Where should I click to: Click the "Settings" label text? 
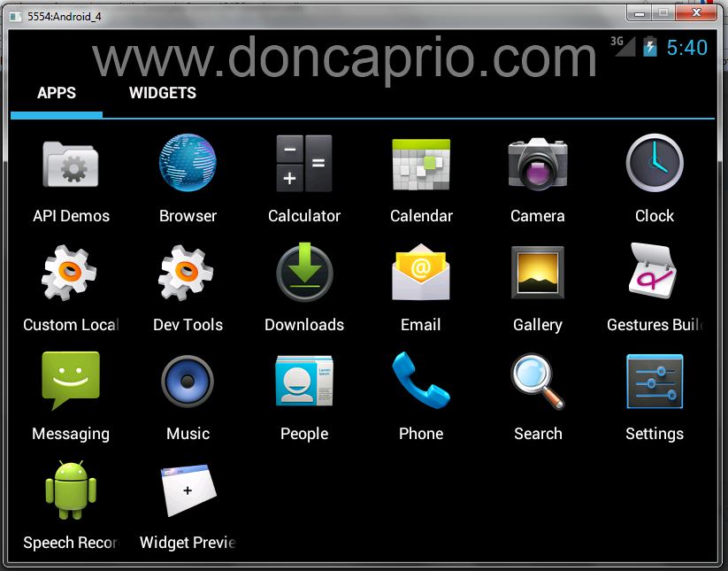[655, 434]
